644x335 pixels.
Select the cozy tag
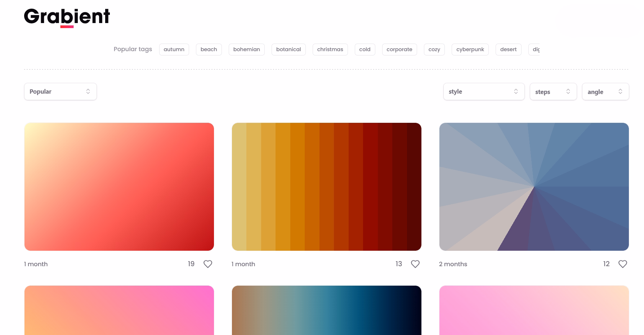click(434, 49)
